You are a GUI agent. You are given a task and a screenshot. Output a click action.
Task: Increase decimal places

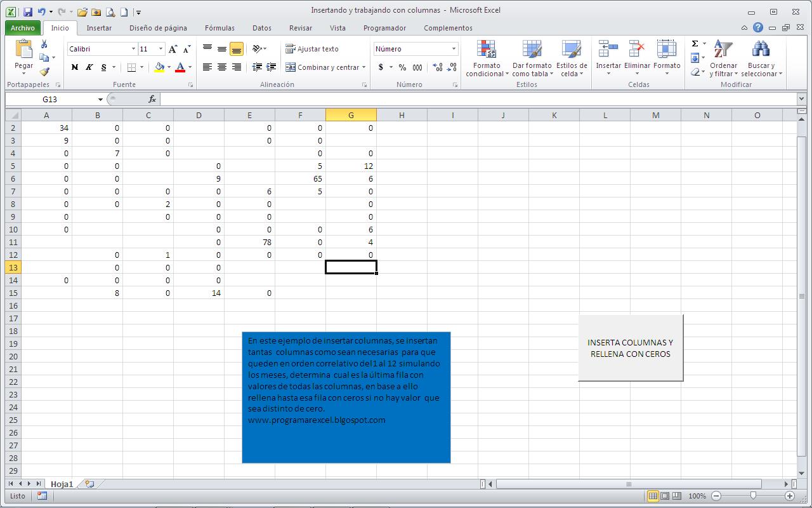point(438,67)
